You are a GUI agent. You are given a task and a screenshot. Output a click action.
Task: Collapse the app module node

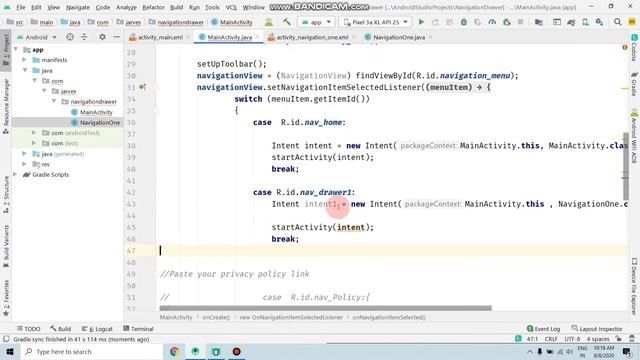point(16,49)
